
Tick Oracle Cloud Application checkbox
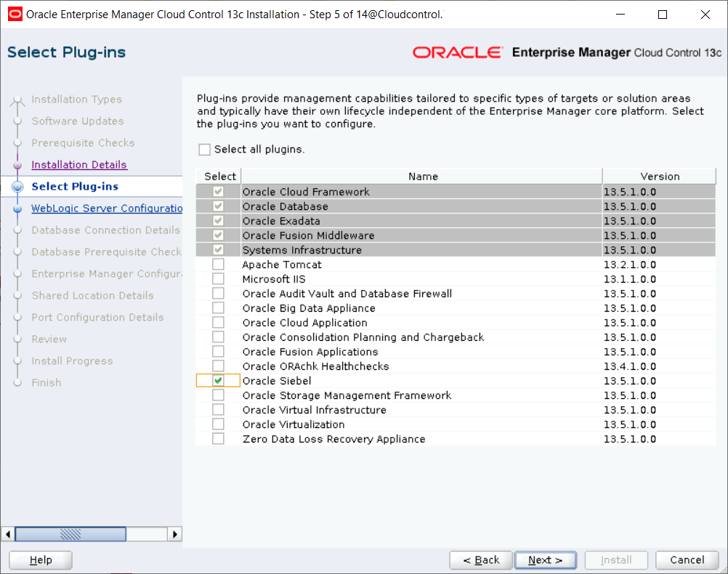[218, 323]
